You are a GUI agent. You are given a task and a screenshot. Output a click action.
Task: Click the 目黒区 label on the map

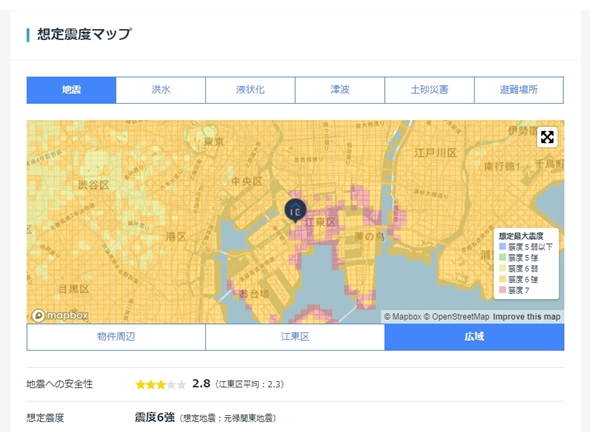tap(74, 289)
